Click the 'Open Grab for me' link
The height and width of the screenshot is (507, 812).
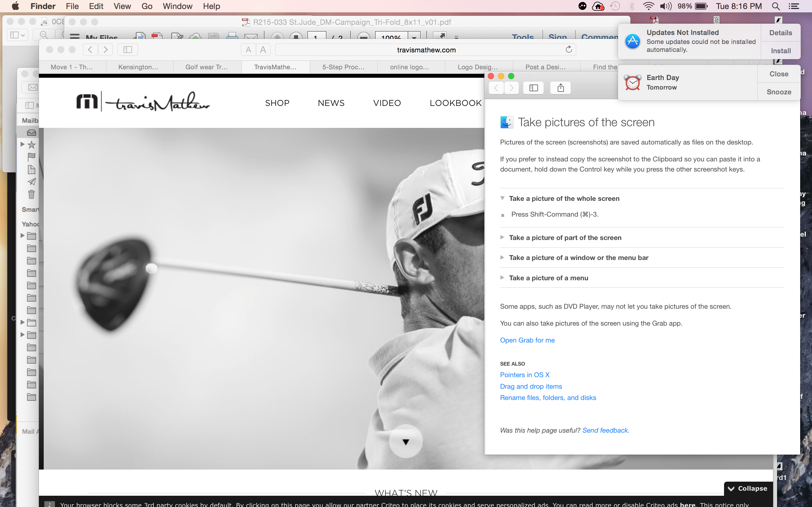527,340
